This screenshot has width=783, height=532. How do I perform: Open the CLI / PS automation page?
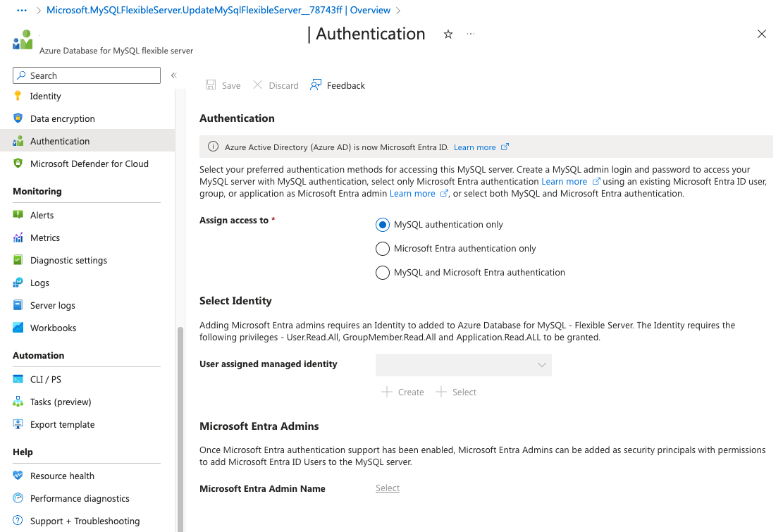tap(45, 379)
